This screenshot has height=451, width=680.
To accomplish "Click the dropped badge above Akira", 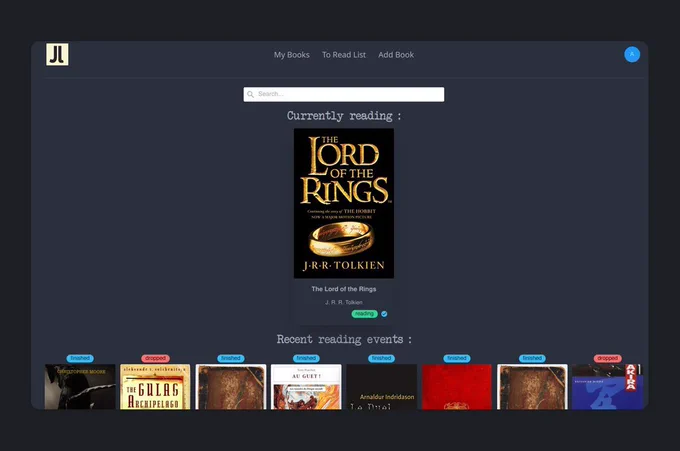I will (608, 358).
